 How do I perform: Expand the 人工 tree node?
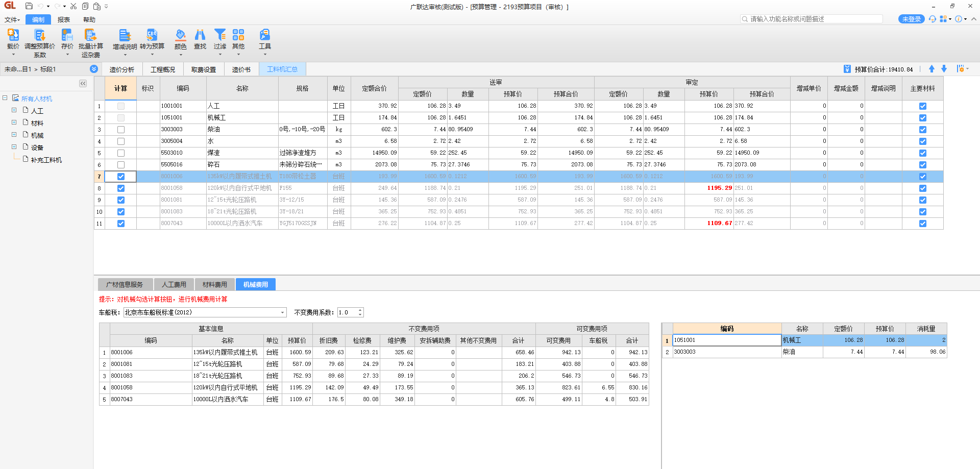pos(14,110)
